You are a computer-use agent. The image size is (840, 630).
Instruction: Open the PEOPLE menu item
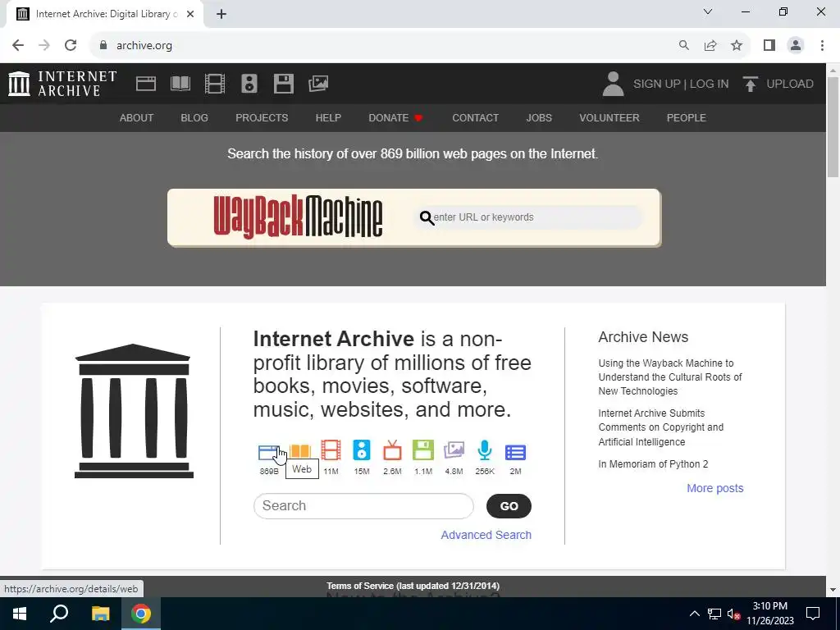click(x=687, y=118)
